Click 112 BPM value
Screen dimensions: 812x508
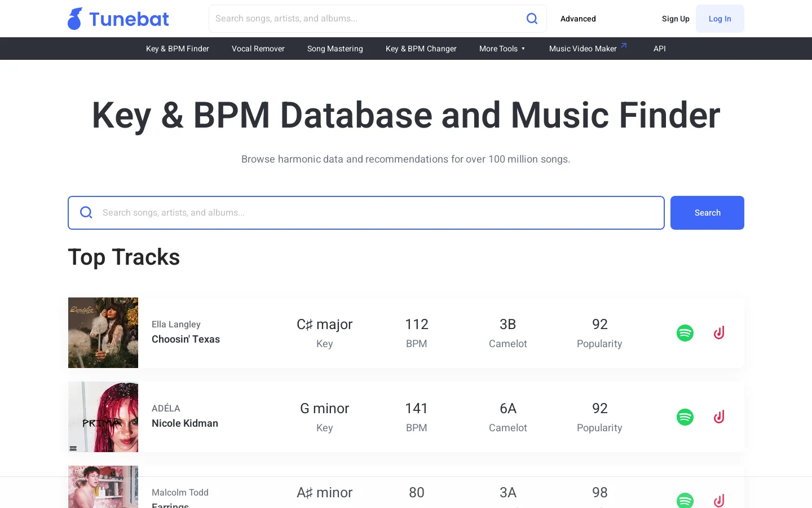(x=417, y=324)
